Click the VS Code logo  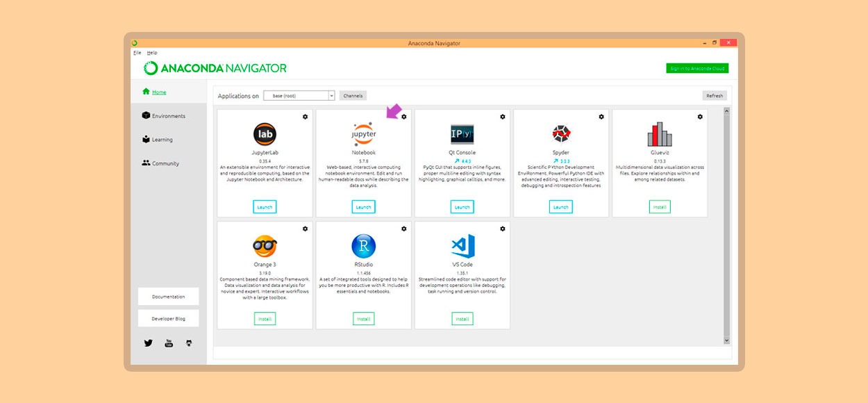coord(462,246)
